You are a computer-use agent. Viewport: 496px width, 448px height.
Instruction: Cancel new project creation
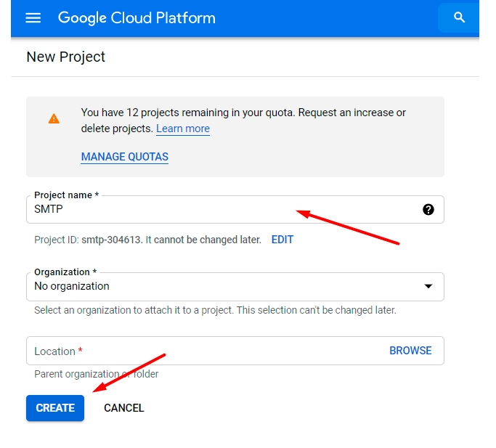124,408
